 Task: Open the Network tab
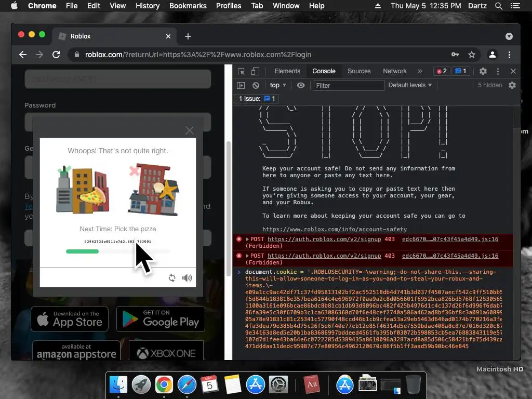[395, 71]
